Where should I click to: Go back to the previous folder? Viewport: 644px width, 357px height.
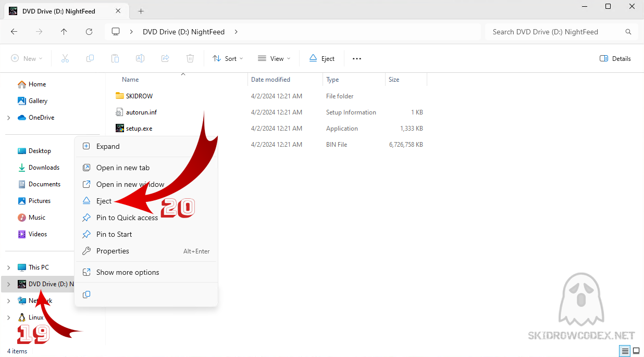[x=14, y=32]
